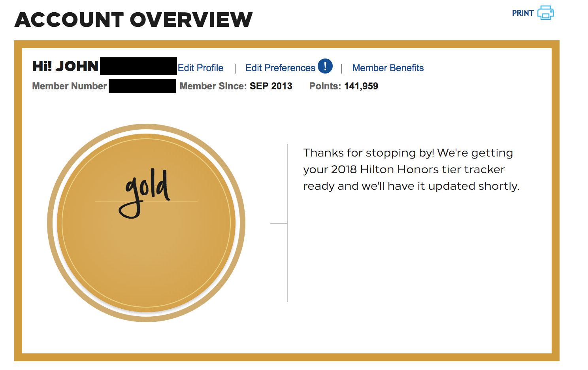
Task: Click the printer icon
Action: 546,13
